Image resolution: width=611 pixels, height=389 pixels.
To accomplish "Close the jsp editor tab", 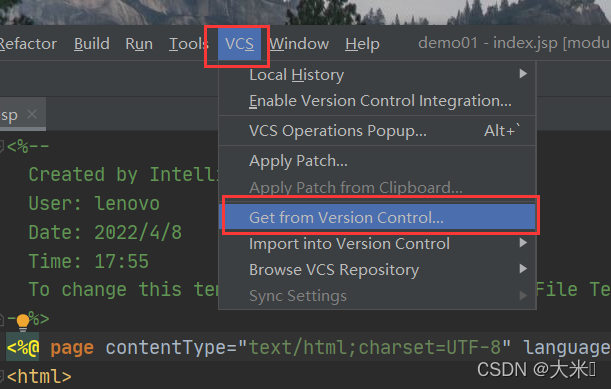I will click(x=32, y=114).
